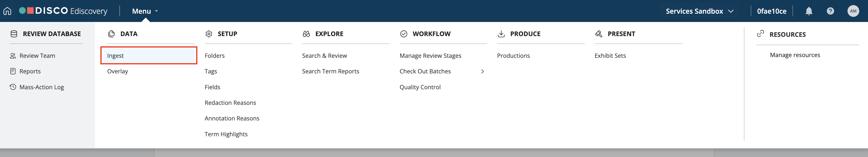Expand the Check Out Batches submenu arrow
This screenshot has height=157, width=868.
click(482, 71)
